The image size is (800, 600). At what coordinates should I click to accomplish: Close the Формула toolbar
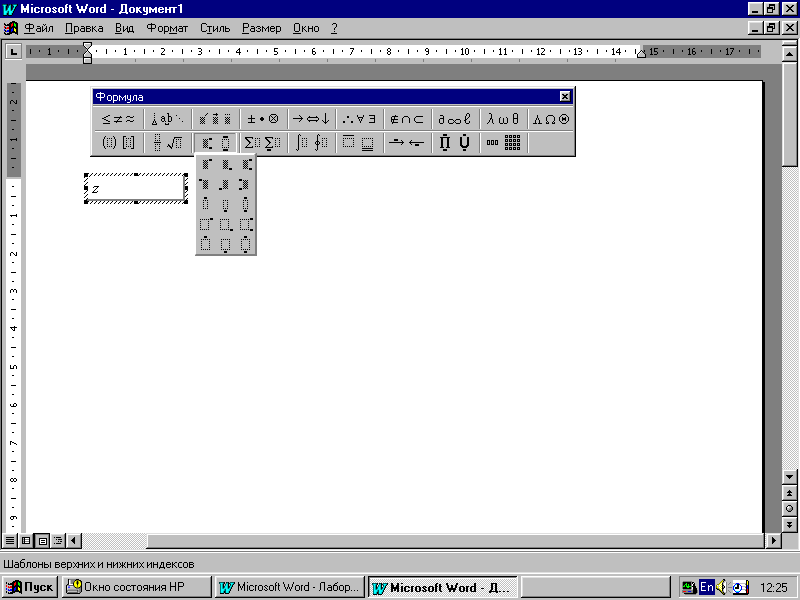click(565, 96)
